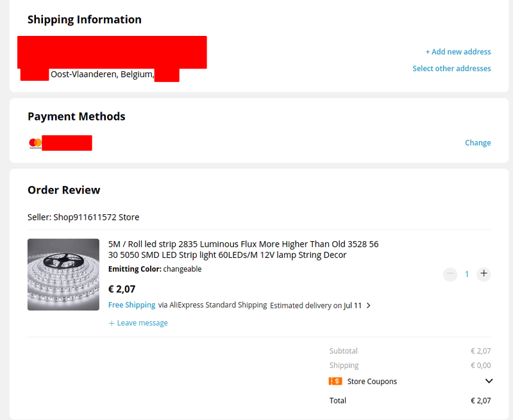Increase quantity with the plus button
Viewport: 513px width, 420px height.
point(484,274)
